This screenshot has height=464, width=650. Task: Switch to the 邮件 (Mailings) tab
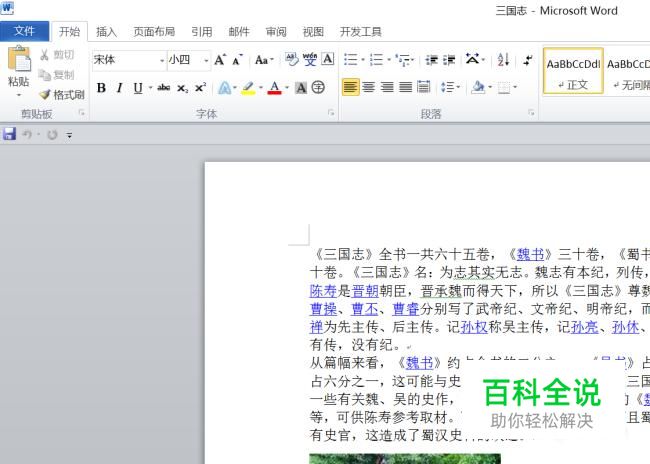tap(239, 32)
